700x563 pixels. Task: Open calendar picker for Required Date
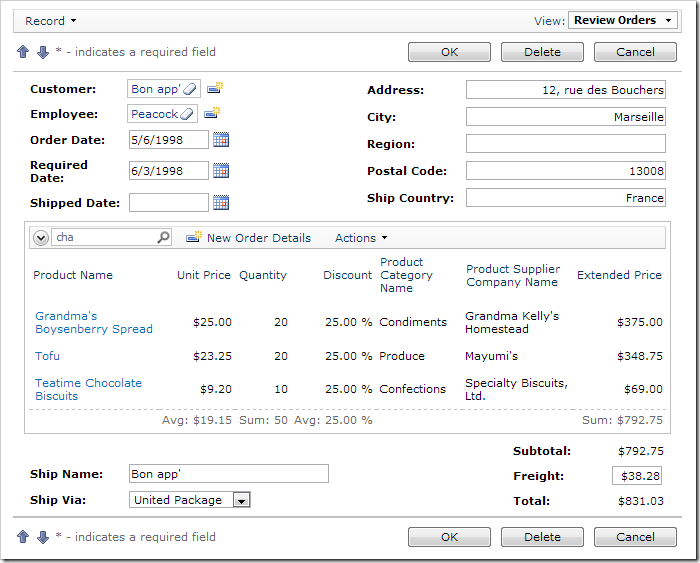(x=221, y=171)
